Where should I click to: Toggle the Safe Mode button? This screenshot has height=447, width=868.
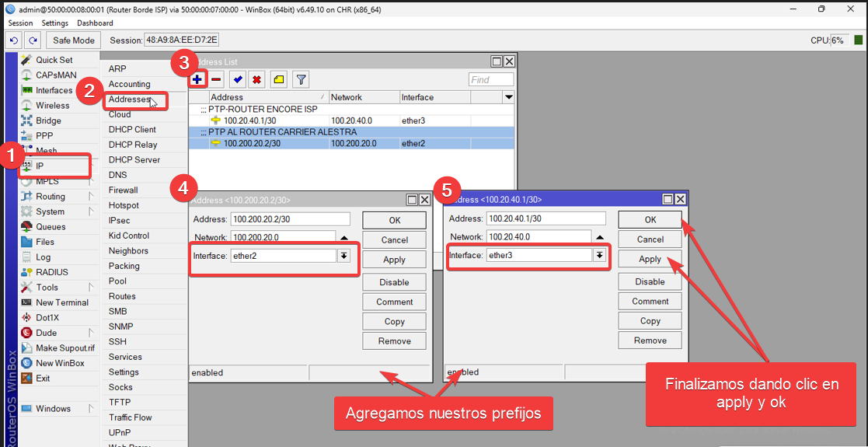(x=74, y=40)
